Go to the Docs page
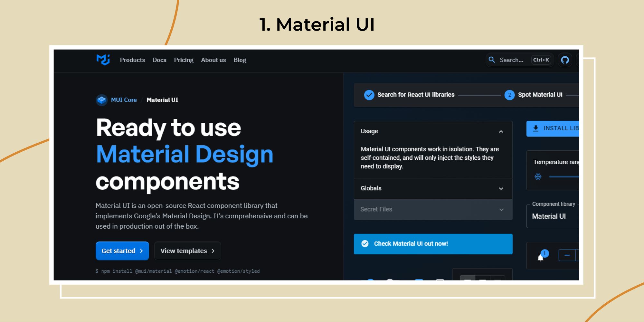The image size is (644, 322). point(159,60)
